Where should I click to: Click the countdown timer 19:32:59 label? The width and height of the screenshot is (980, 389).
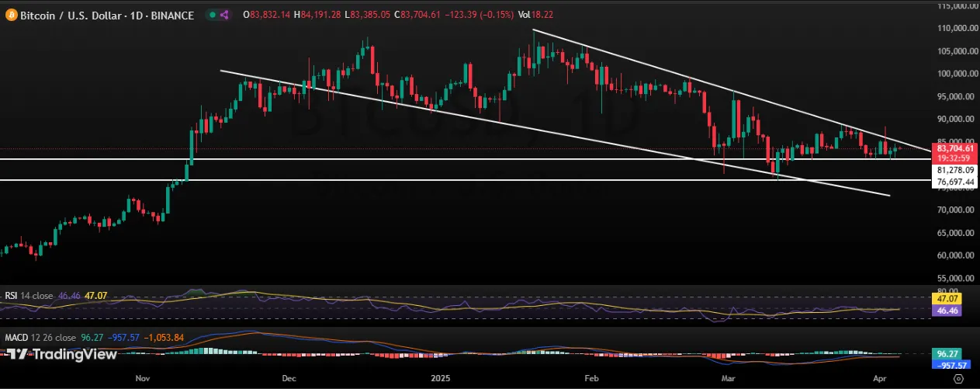point(953,157)
